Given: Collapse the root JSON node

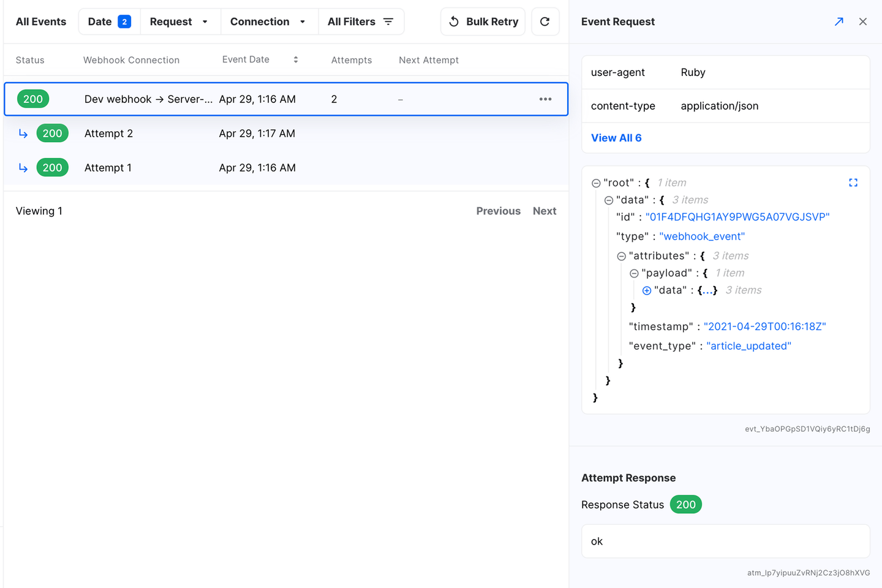Looking at the screenshot, I should (x=595, y=182).
